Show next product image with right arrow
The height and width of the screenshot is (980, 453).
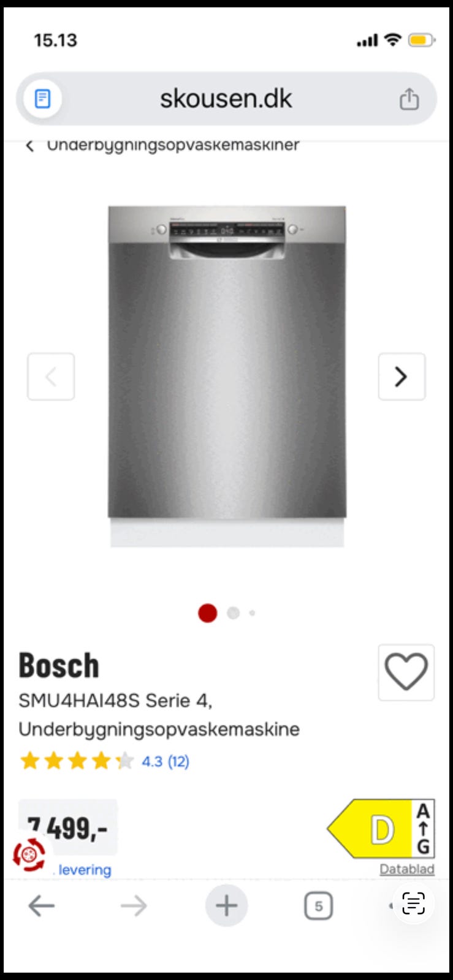coord(402,377)
